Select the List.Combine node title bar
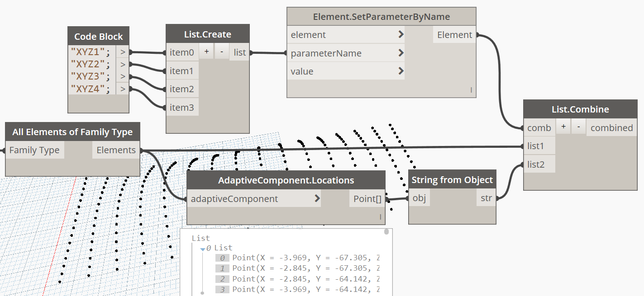This screenshot has width=644, height=296. pos(581,109)
